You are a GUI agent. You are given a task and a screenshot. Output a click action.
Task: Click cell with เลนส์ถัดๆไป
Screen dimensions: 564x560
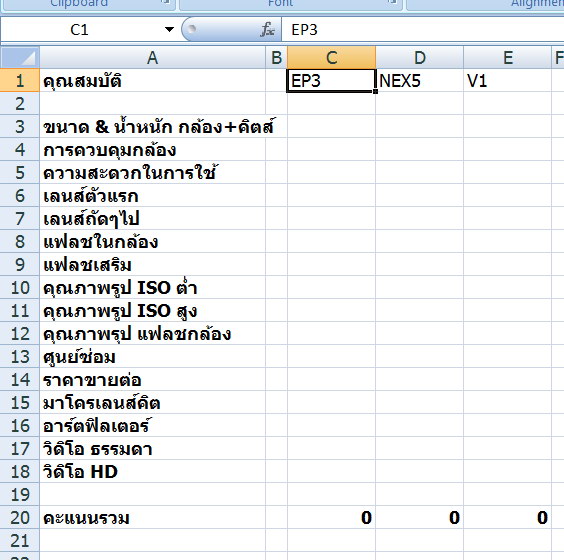(152, 219)
